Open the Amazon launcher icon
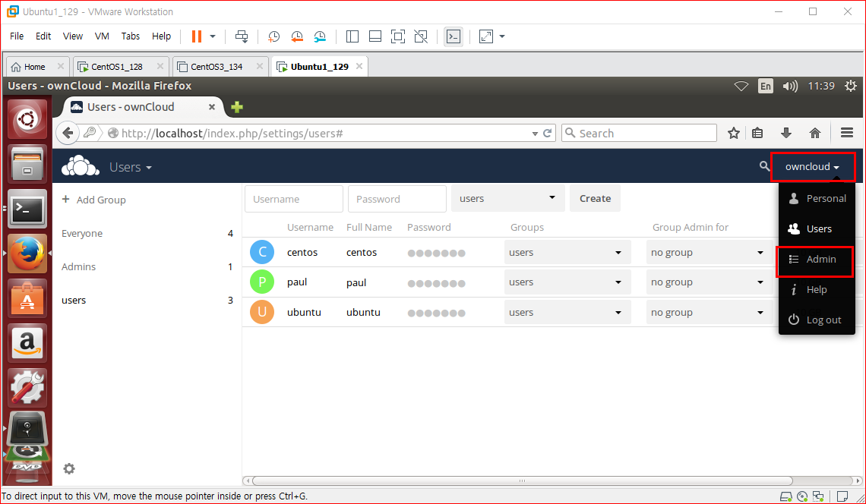This screenshot has height=504, width=866. [27, 342]
